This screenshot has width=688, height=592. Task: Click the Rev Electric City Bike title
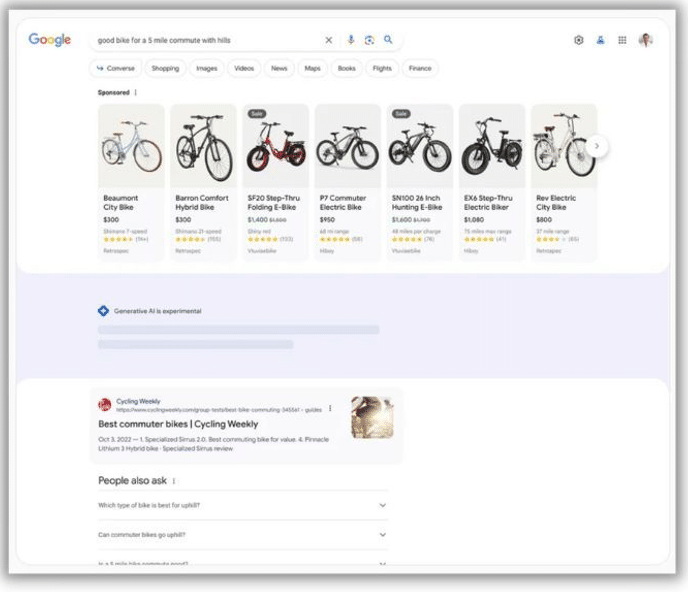coord(556,203)
